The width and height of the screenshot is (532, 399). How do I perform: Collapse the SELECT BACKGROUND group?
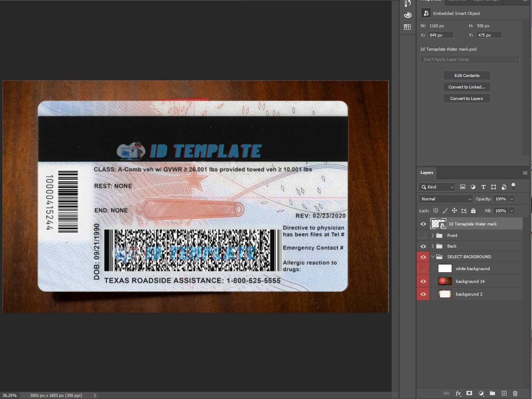(432, 256)
